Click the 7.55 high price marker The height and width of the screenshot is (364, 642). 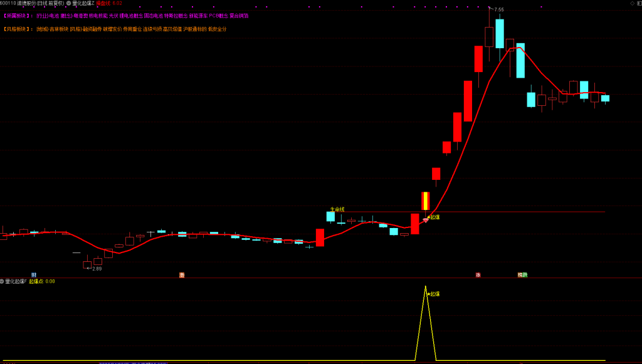pyautogui.click(x=498, y=10)
